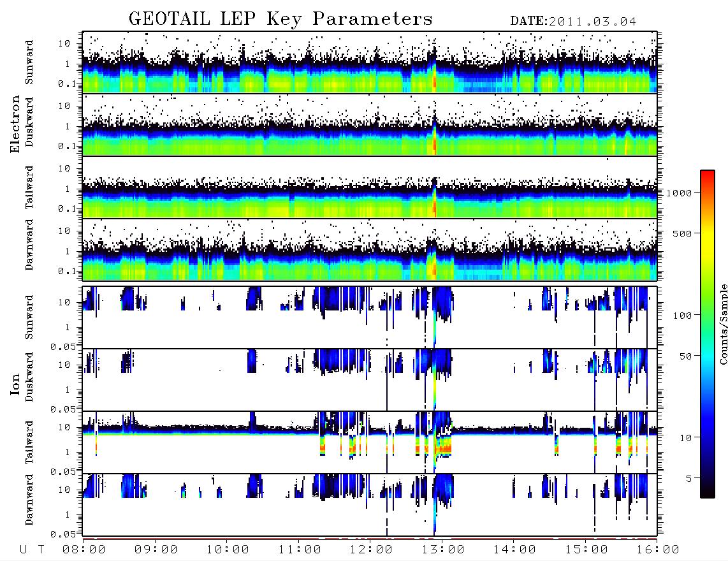Click the Electron "Dawnward" panel label
Image resolution: width=728 pixels, height=561 pixels.
(x=29, y=245)
